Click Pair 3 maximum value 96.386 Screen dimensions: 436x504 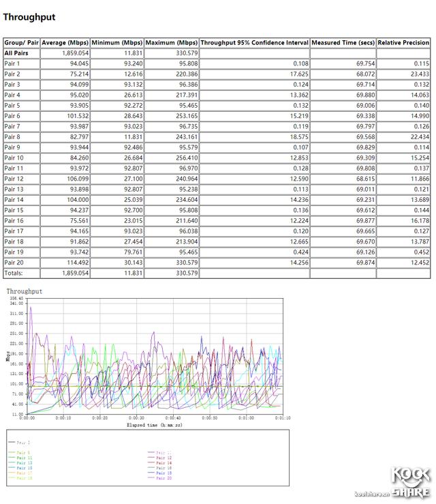click(x=189, y=85)
